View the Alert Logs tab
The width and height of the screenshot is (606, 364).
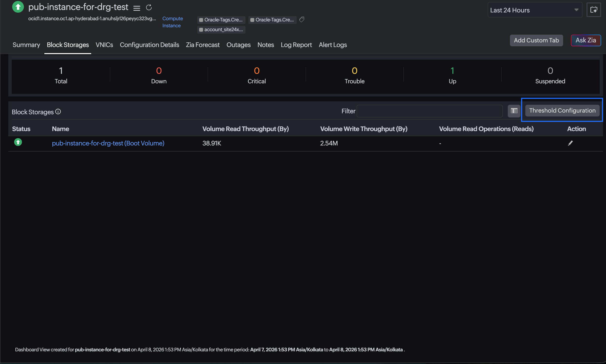[x=333, y=45]
